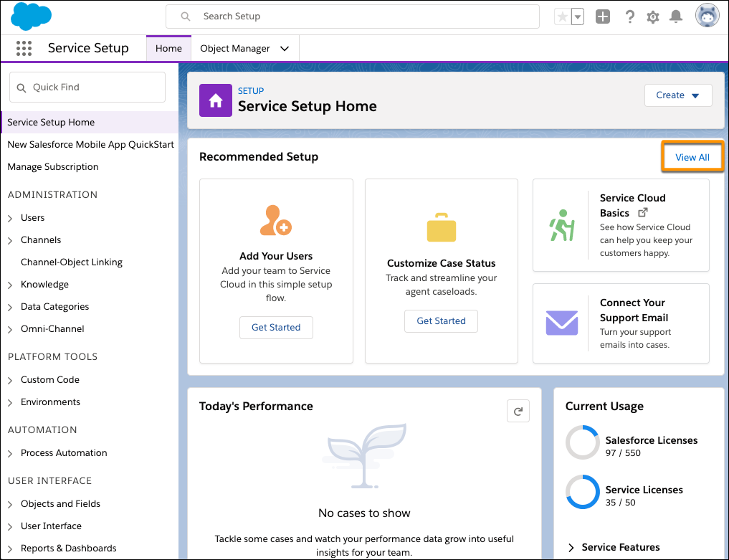
Task: Open the setup gear icon
Action: click(x=653, y=17)
